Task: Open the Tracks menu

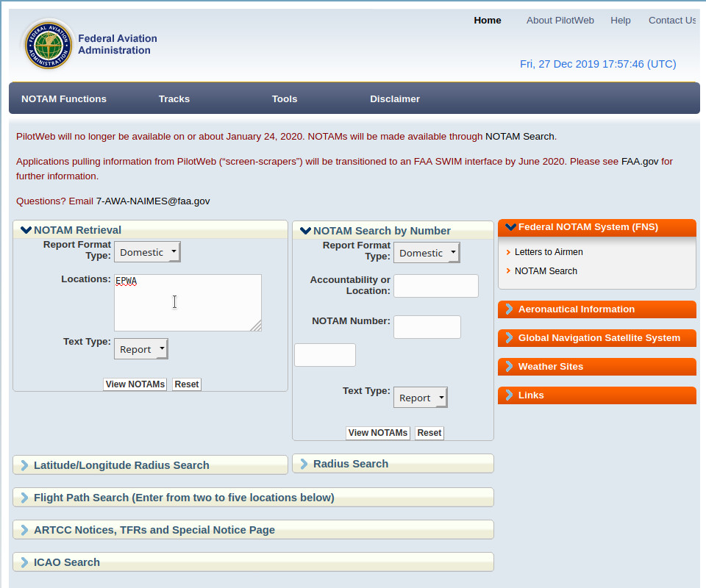Action: pos(174,99)
